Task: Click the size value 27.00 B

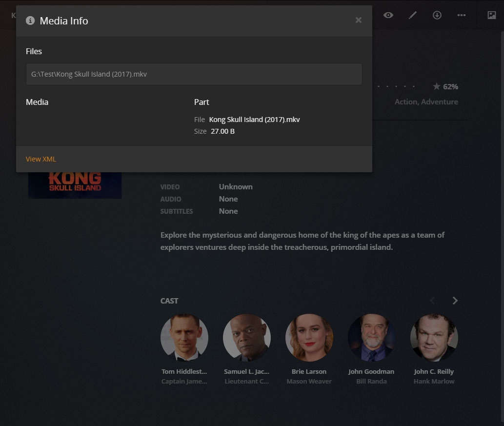Action: pos(223,131)
